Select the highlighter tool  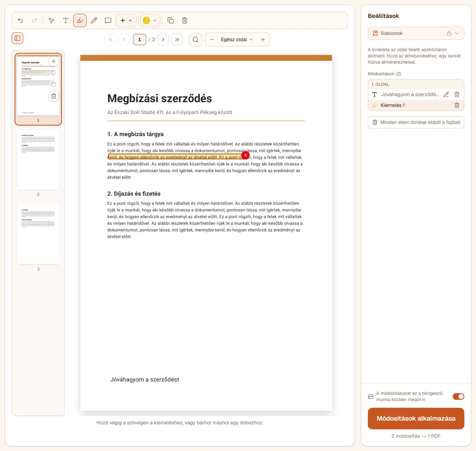pos(80,20)
